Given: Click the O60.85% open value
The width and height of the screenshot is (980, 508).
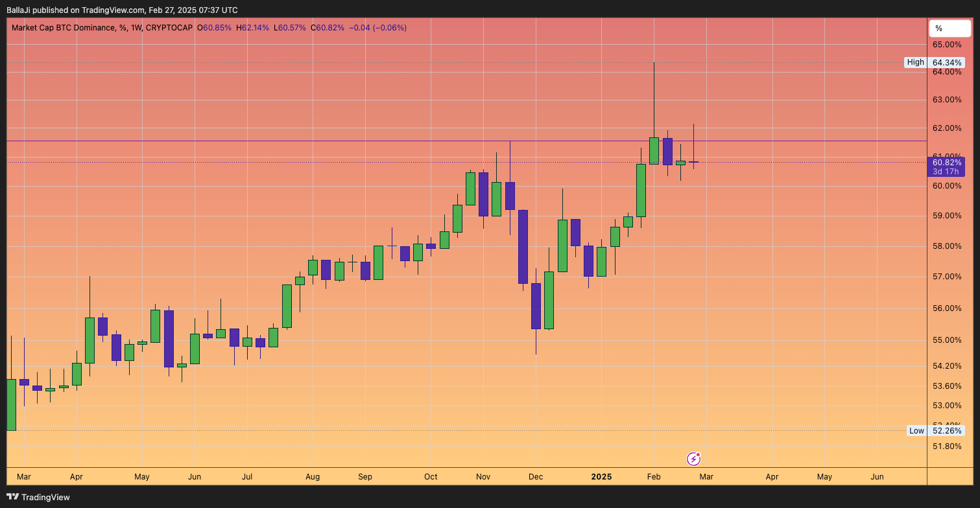Looking at the screenshot, I should coord(215,28).
